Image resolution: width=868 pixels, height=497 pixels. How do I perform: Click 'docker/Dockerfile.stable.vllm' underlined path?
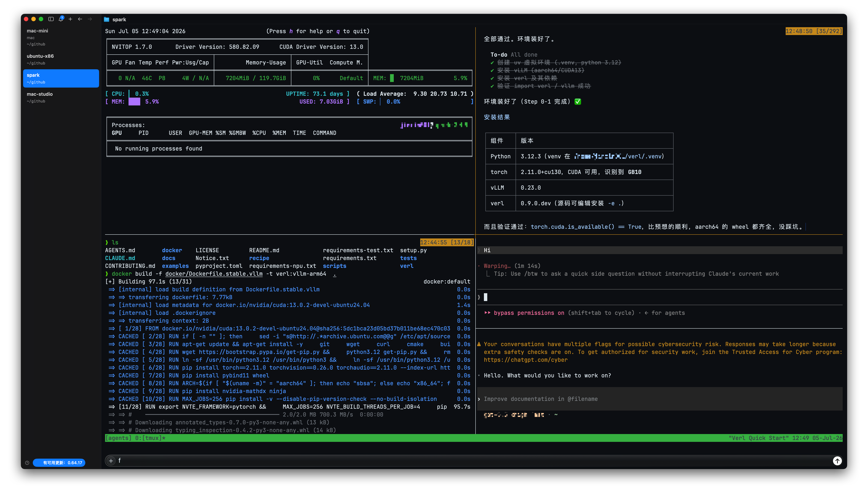(x=214, y=274)
